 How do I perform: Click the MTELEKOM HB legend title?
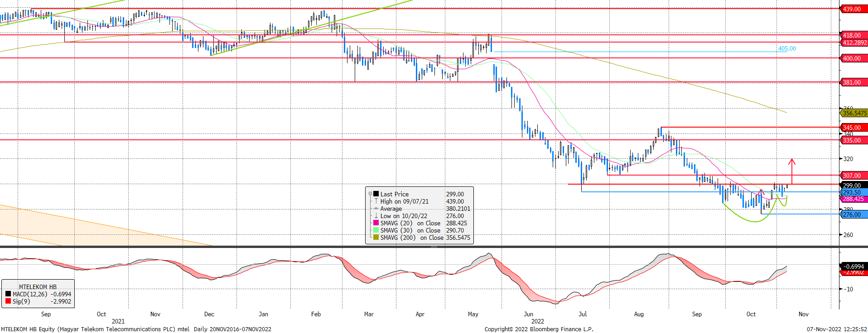pyautogui.click(x=38, y=287)
